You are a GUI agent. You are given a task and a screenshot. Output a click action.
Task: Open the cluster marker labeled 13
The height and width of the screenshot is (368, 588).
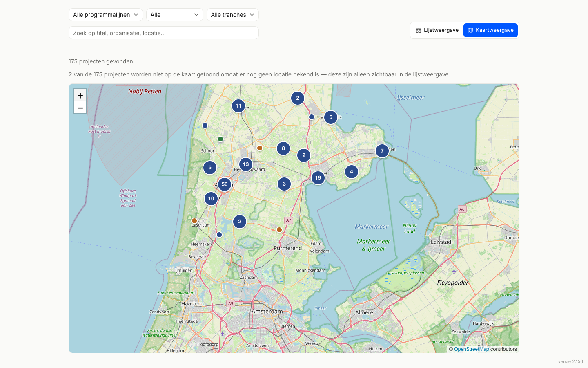(x=246, y=164)
